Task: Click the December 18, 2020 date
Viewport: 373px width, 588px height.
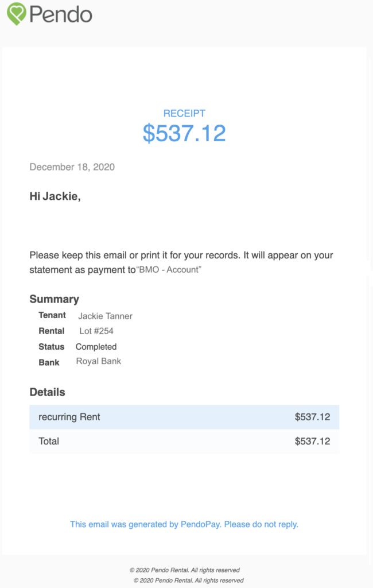Action: (x=72, y=167)
